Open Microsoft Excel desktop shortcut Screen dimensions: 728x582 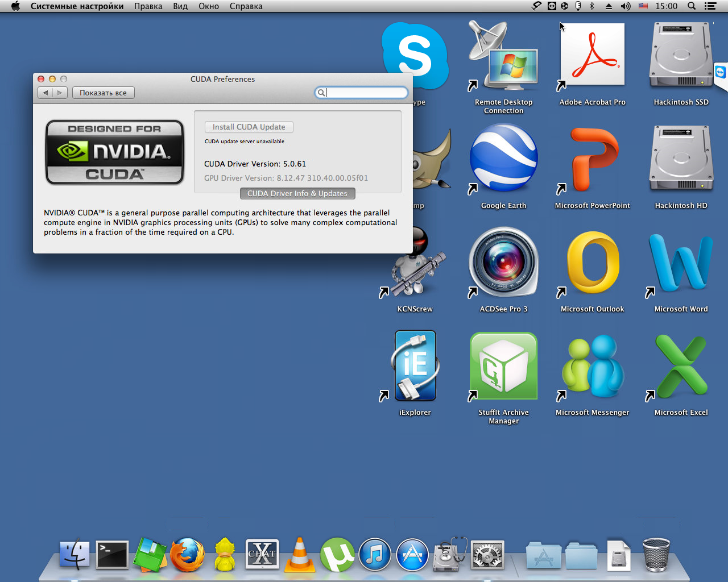pyautogui.click(x=681, y=367)
